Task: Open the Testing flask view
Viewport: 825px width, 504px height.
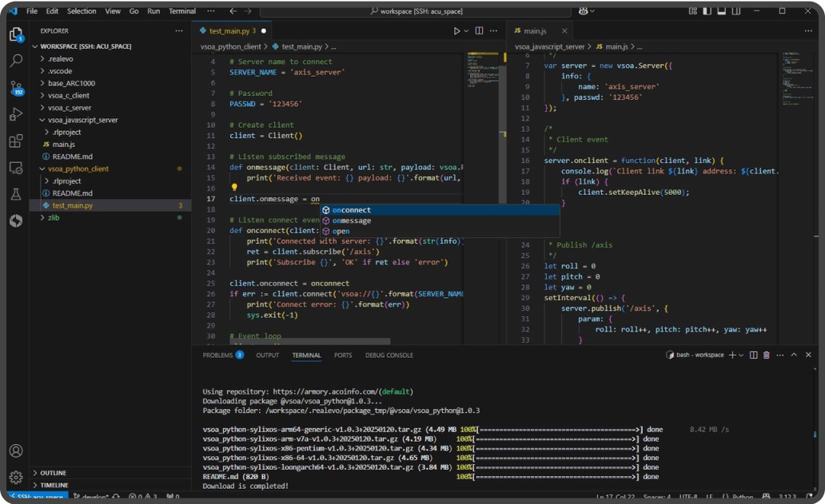Action: pos(16,194)
